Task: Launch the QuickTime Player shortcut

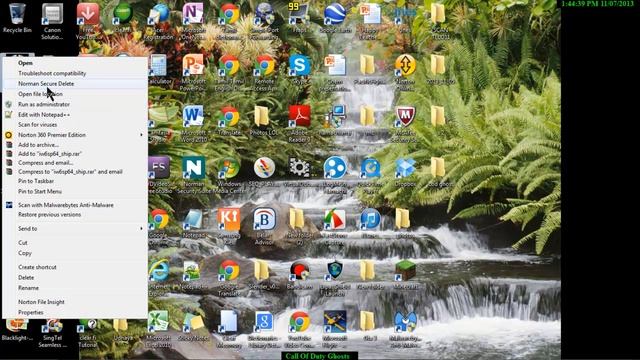Action: [370, 175]
